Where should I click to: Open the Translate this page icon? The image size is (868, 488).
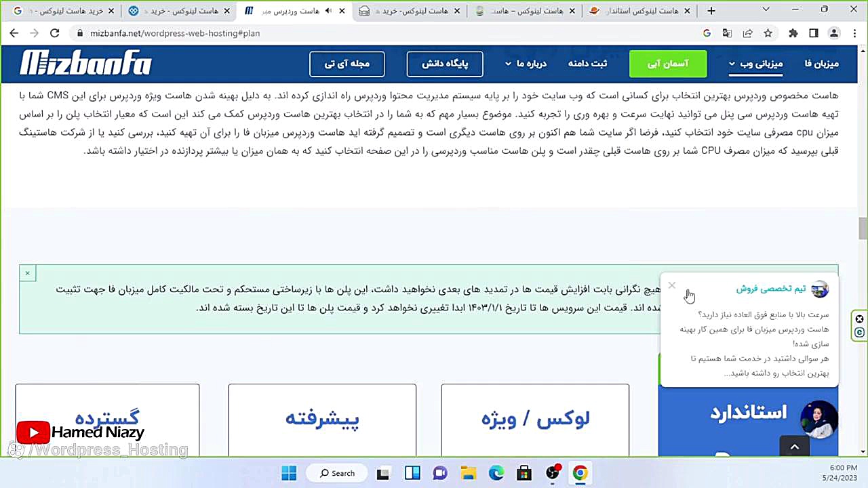(x=727, y=33)
